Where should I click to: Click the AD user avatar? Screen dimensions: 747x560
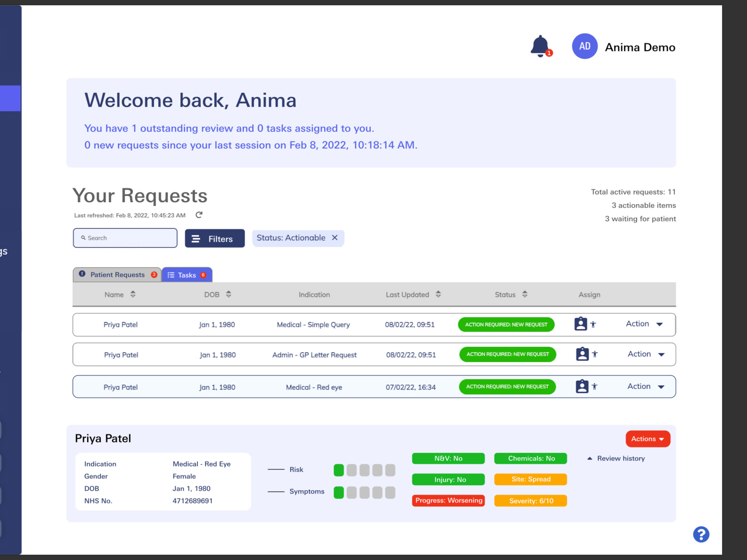coord(584,46)
